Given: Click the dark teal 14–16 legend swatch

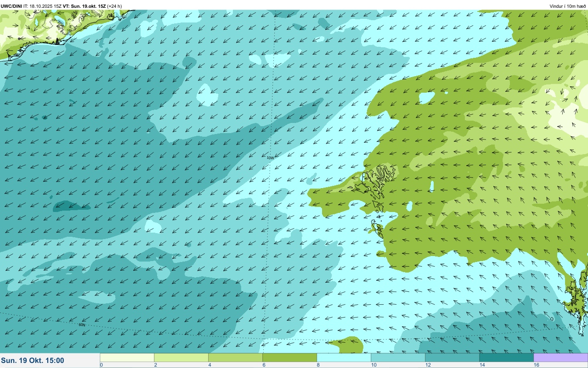Looking at the screenshot, I should tap(507, 357).
